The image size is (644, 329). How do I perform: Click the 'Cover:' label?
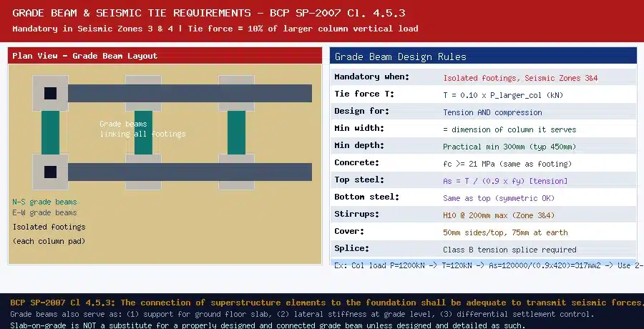click(x=349, y=231)
